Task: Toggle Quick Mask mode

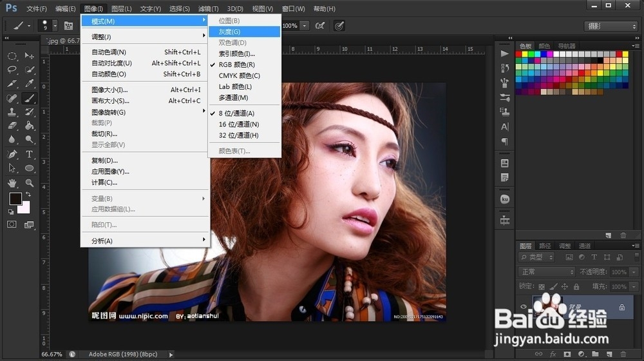Action: [x=12, y=224]
